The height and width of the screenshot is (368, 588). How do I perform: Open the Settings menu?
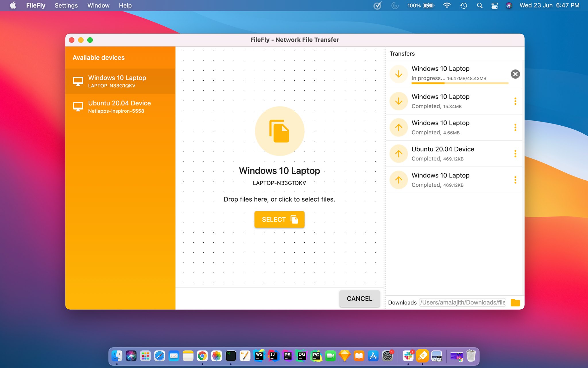pyautogui.click(x=66, y=5)
